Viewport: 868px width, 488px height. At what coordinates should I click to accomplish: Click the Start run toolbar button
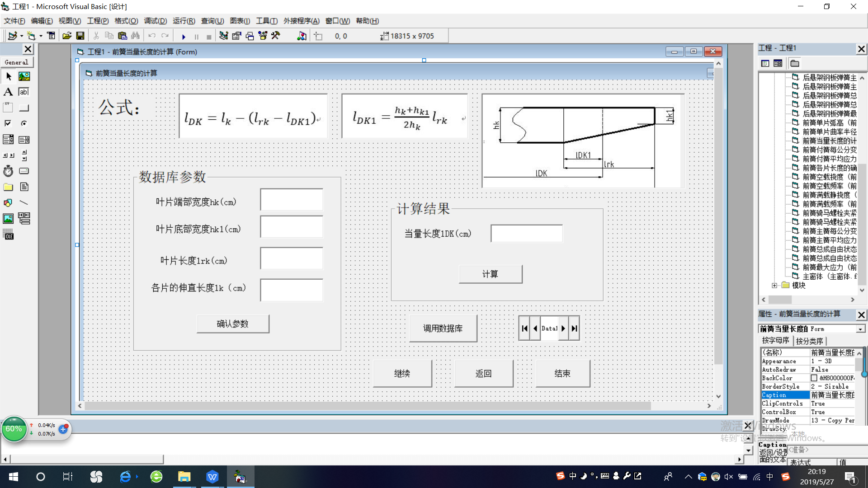[x=184, y=36]
